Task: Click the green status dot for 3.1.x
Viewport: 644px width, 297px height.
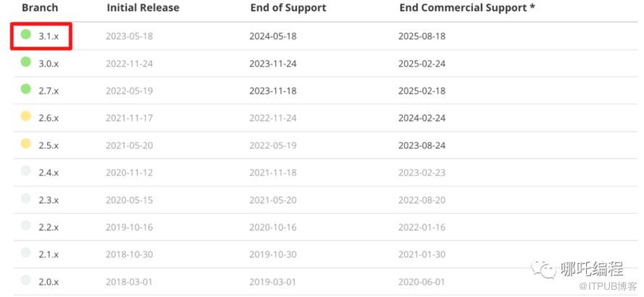Action: [x=26, y=35]
